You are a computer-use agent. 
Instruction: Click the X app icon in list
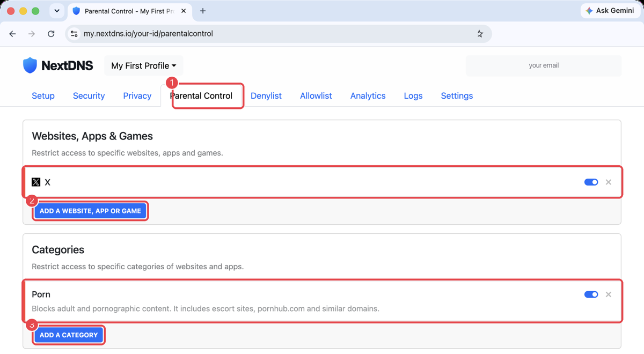[x=36, y=182]
